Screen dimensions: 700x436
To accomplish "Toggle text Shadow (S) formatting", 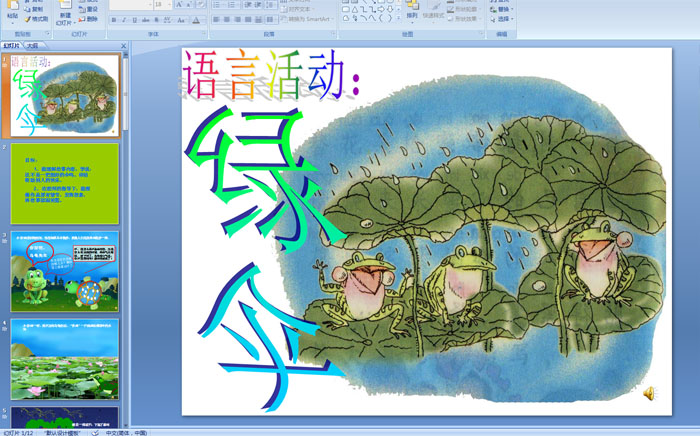I will 156,20.
